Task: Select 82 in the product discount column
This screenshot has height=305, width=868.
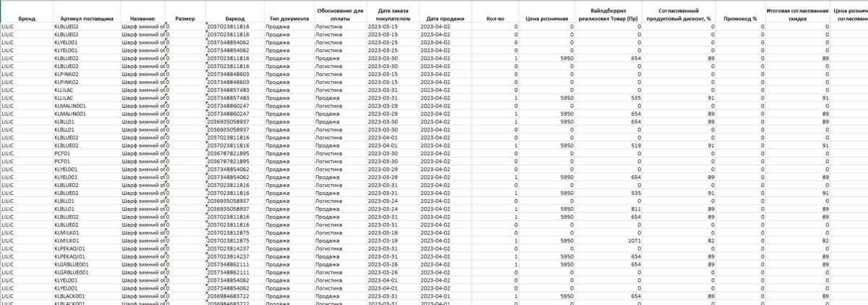Action: (x=680, y=240)
